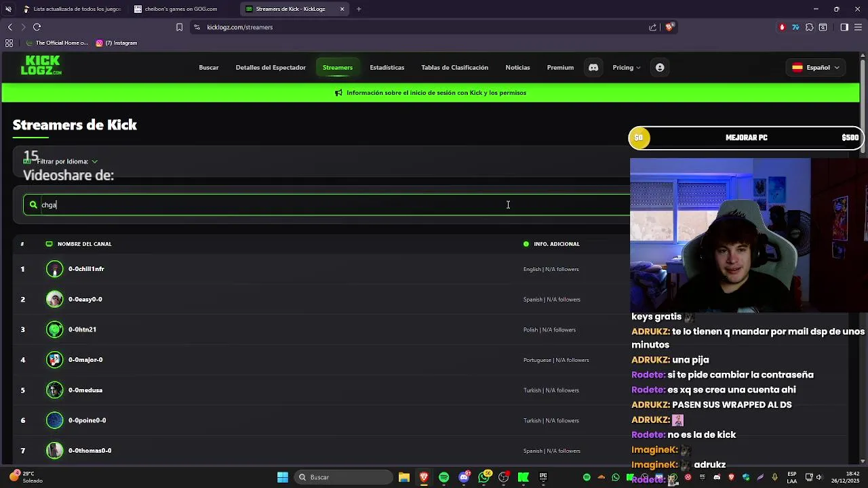Click the 0-0medusa channel avatar
This screenshot has height=488, width=868.
point(54,390)
